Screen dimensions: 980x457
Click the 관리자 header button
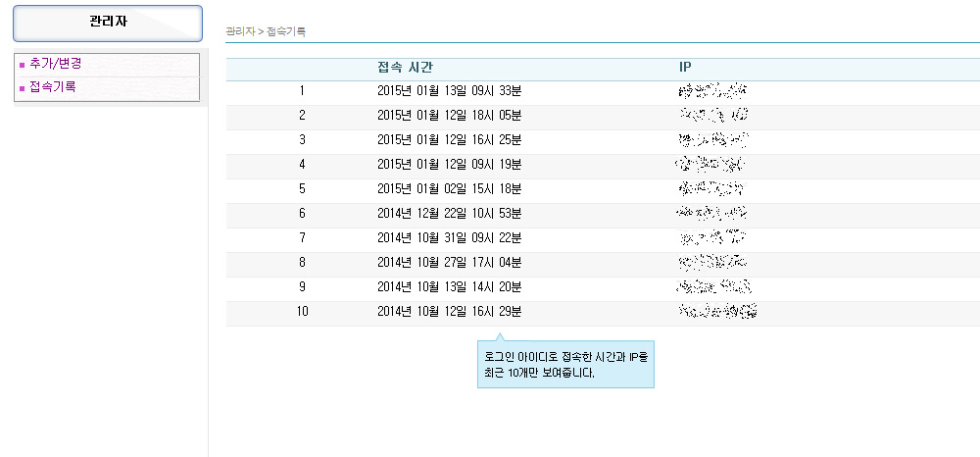[108, 23]
